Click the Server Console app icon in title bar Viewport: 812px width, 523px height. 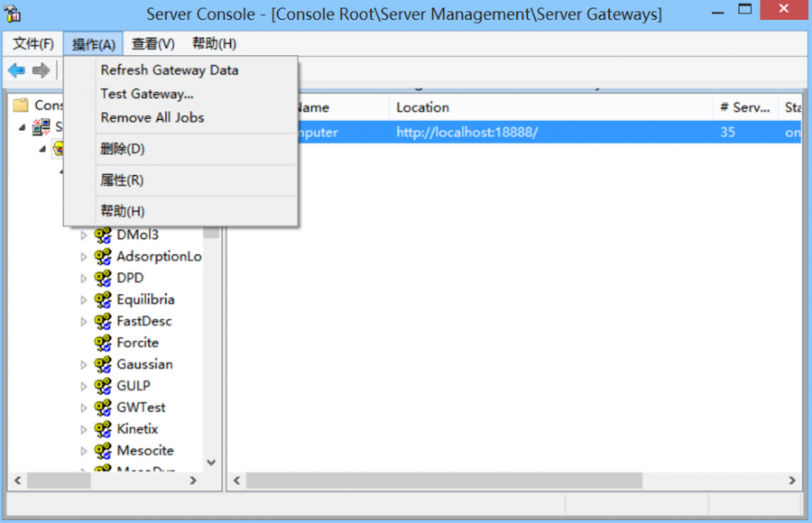tap(13, 14)
